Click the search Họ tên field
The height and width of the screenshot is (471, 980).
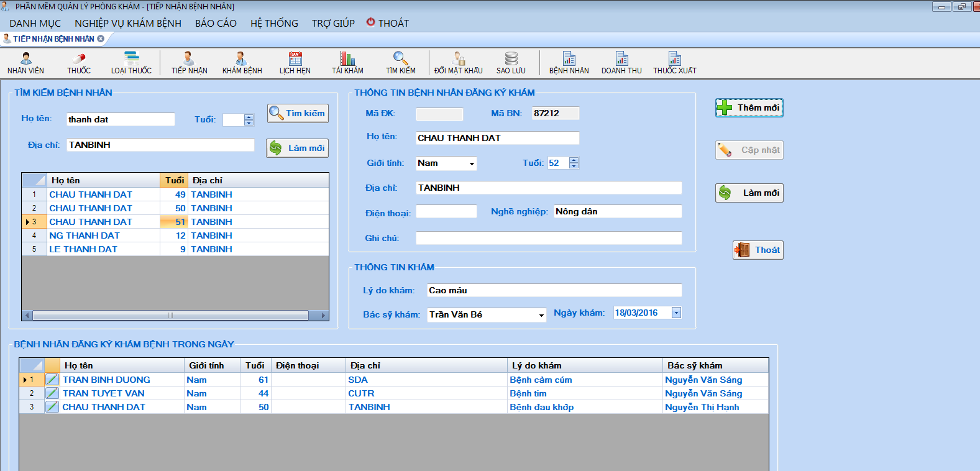121,119
